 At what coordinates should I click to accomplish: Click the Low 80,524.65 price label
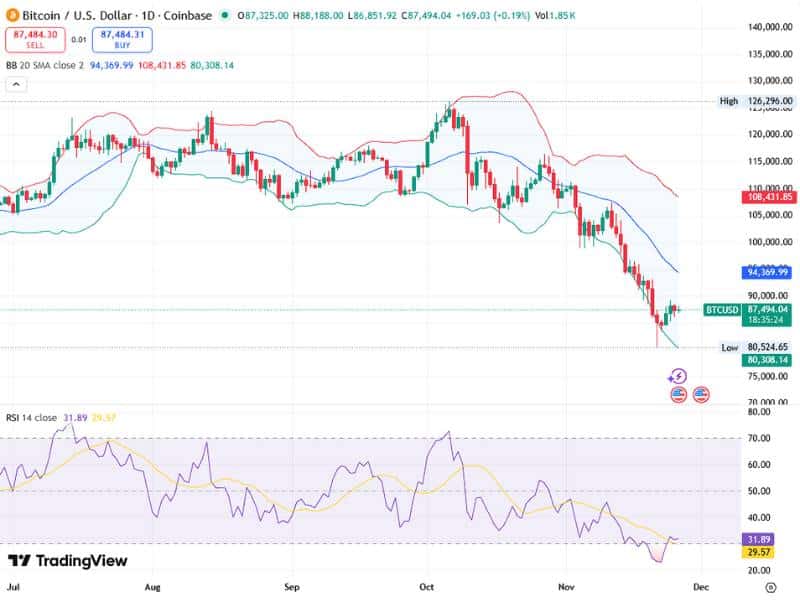click(755, 345)
